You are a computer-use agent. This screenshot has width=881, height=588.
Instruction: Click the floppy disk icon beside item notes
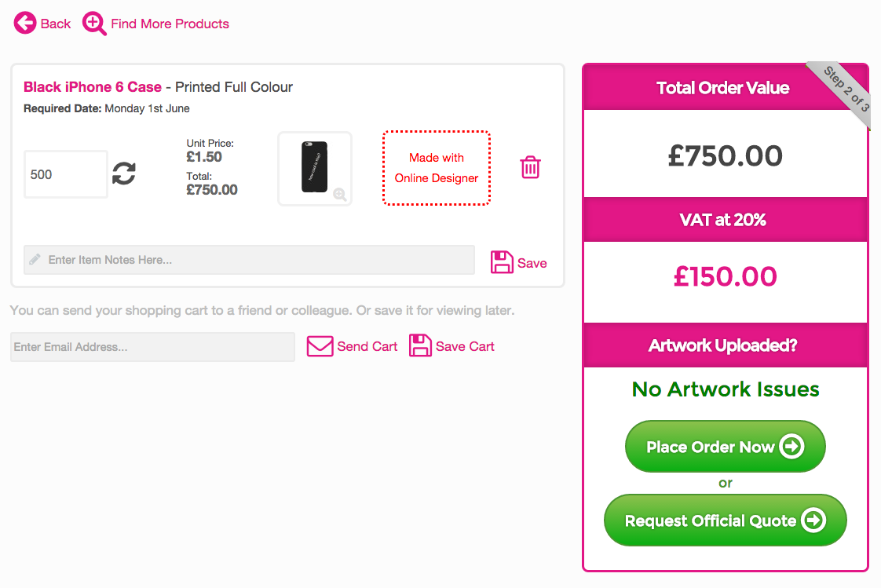click(x=502, y=262)
